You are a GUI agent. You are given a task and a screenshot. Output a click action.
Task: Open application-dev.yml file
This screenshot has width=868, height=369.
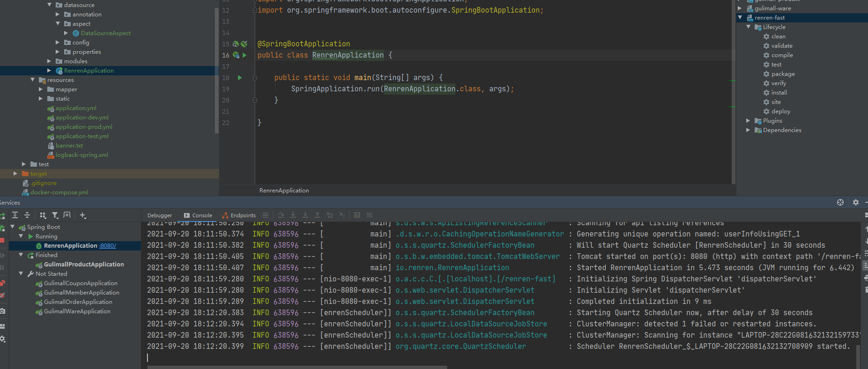click(x=82, y=118)
